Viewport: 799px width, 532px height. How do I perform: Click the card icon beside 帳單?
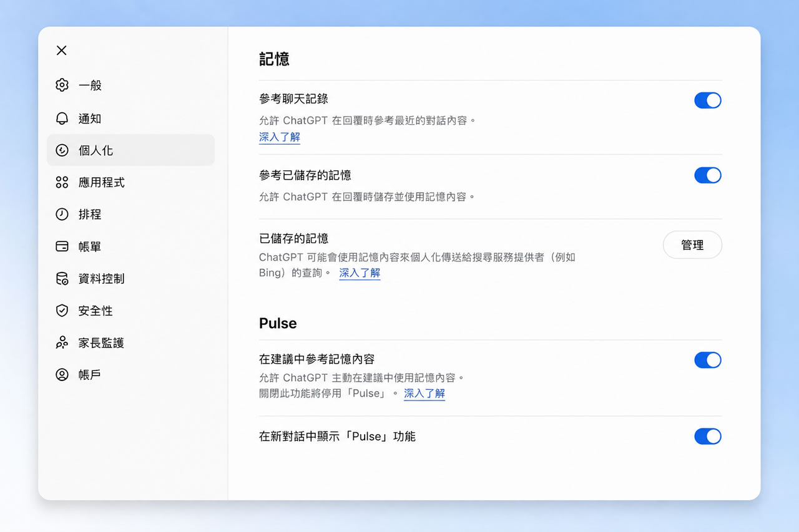click(x=62, y=246)
